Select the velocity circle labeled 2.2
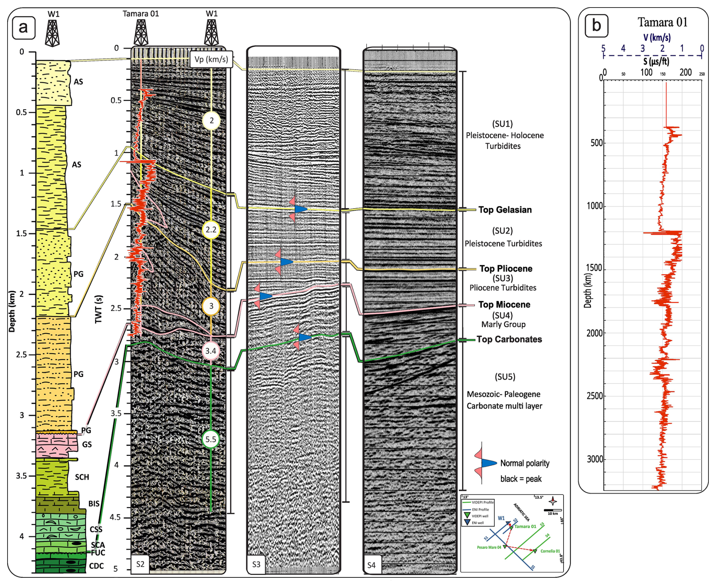 [211, 230]
